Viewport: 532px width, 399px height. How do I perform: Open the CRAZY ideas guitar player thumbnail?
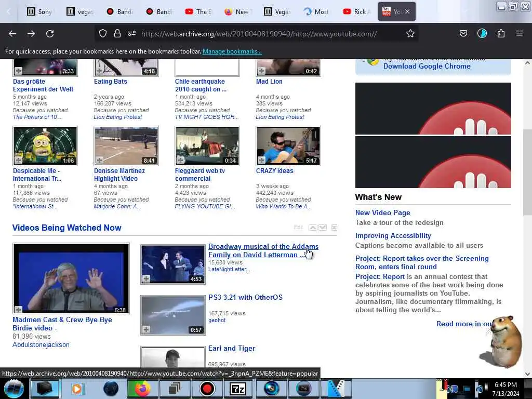288,146
